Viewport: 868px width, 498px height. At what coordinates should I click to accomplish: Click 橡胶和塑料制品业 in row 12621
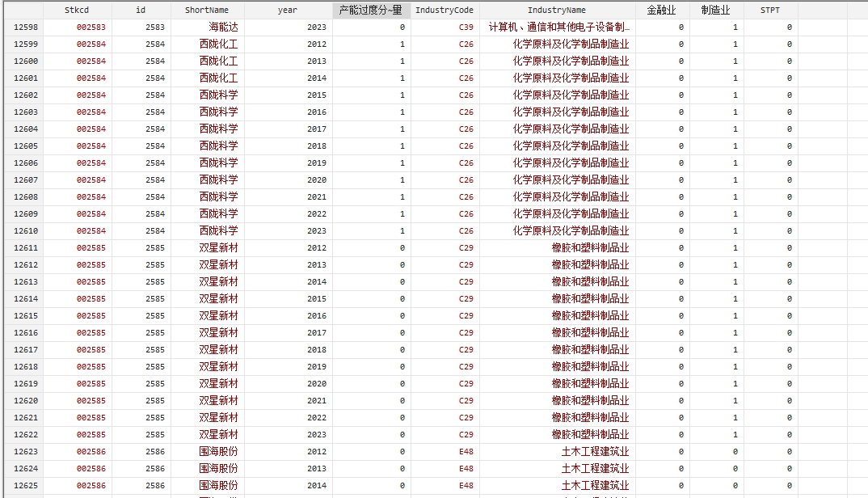tap(590, 418)
